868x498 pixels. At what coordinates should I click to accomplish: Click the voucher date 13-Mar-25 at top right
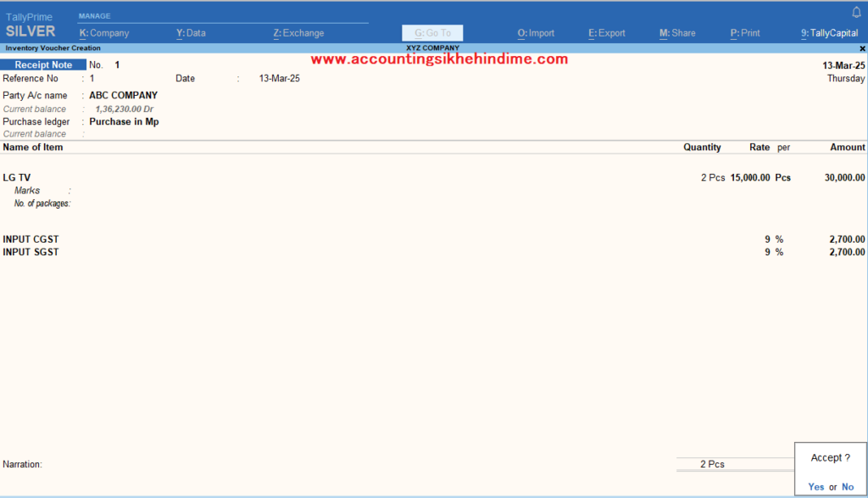point(843,65)
